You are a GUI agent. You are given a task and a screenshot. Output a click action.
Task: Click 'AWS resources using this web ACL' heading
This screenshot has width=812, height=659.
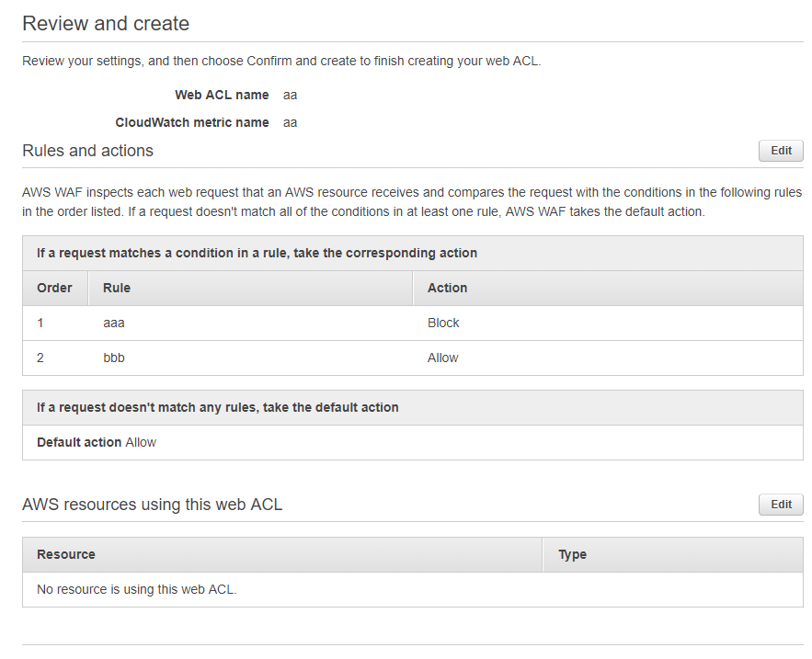click(x=152, y=504)
